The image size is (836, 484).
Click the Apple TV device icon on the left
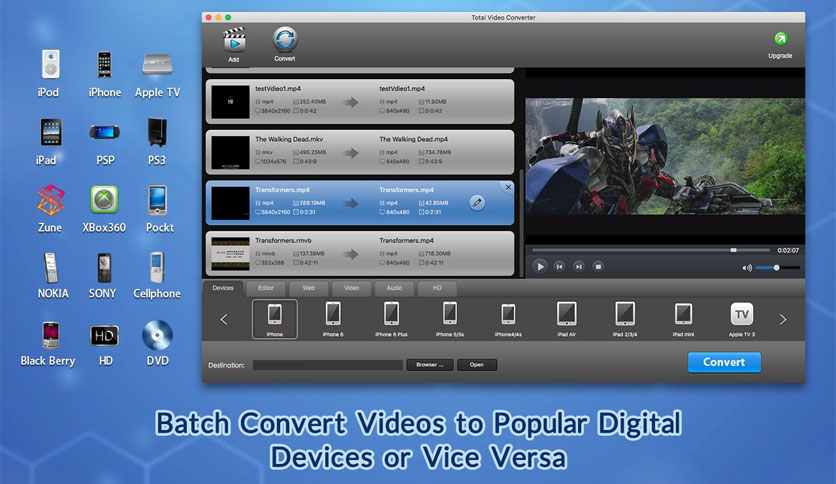pyautogui.click(x=157, y=64)
